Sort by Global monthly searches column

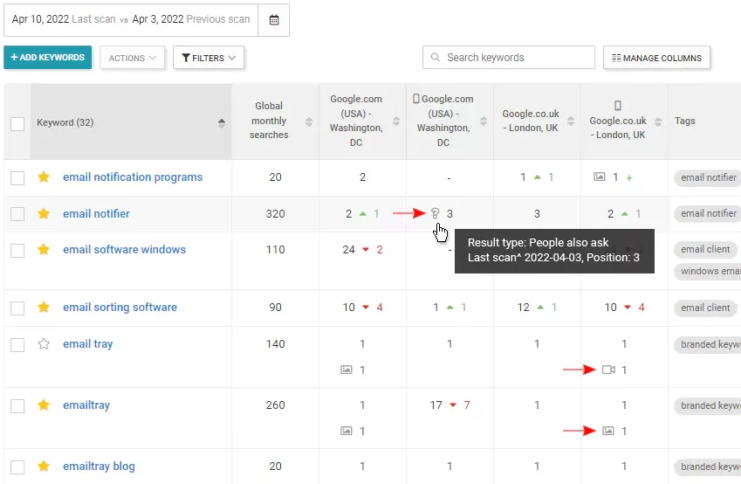[306, 121]
